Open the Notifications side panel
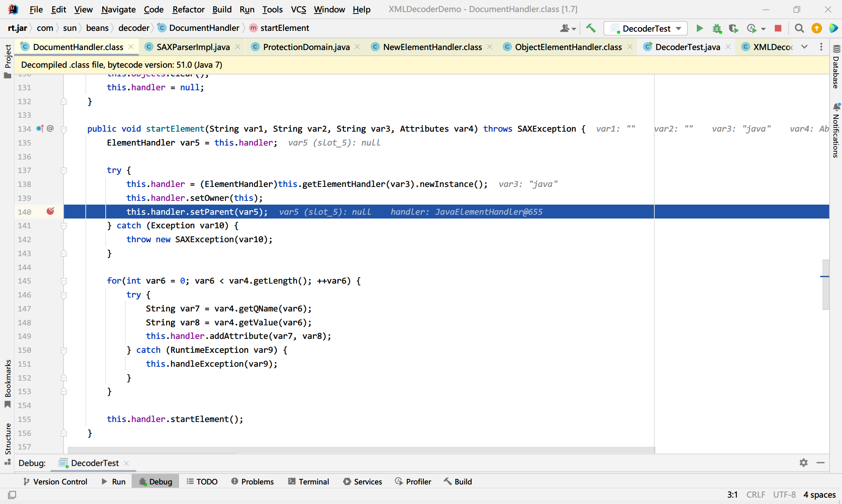The image size is (842, 504). (x=836, y=130)
